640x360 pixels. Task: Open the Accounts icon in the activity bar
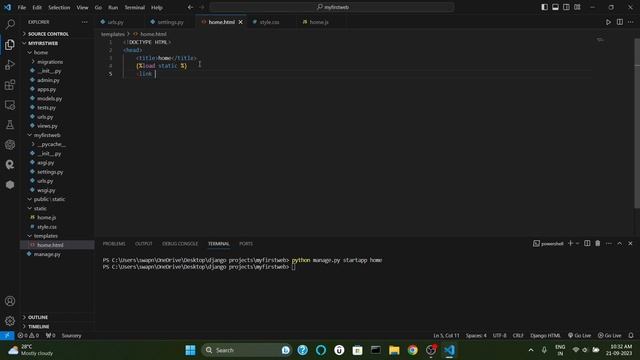[x=10, y=301]
